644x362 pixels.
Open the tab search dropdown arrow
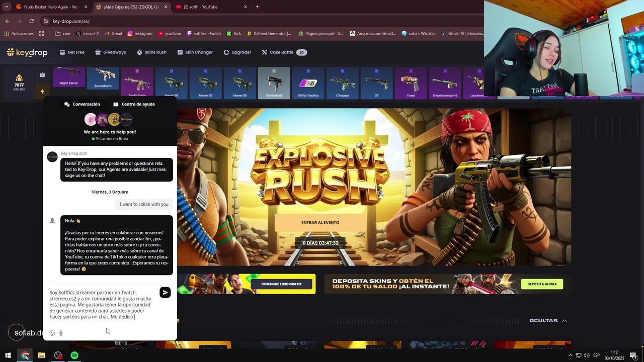click(7, 7)
